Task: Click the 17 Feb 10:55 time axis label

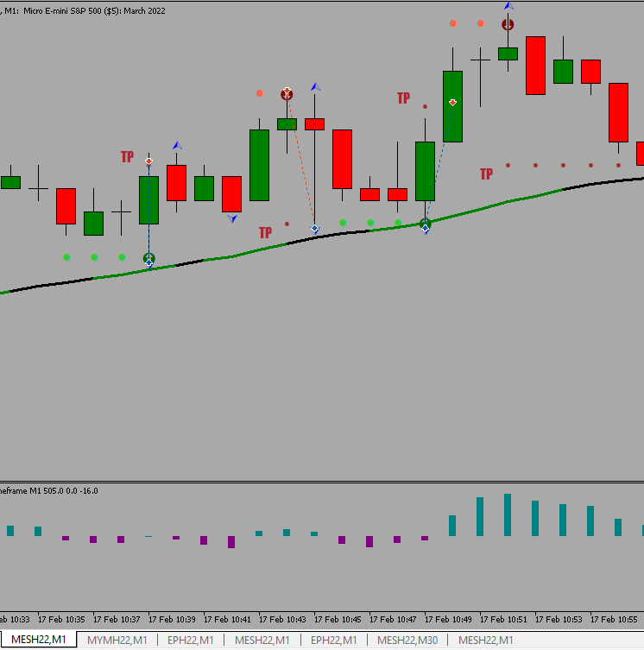Action: [614, 619]
